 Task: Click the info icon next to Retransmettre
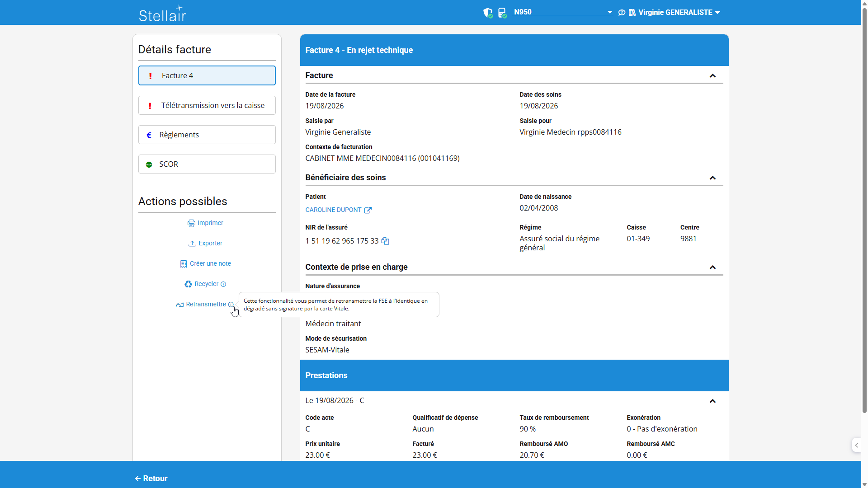(x=231, y=305)
